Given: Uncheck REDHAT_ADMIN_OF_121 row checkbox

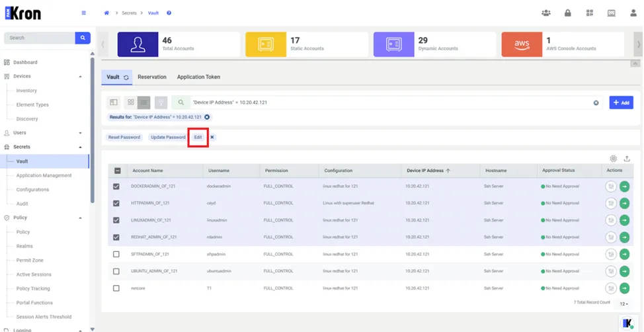Looking at the screenshot, I should (116, 237).
